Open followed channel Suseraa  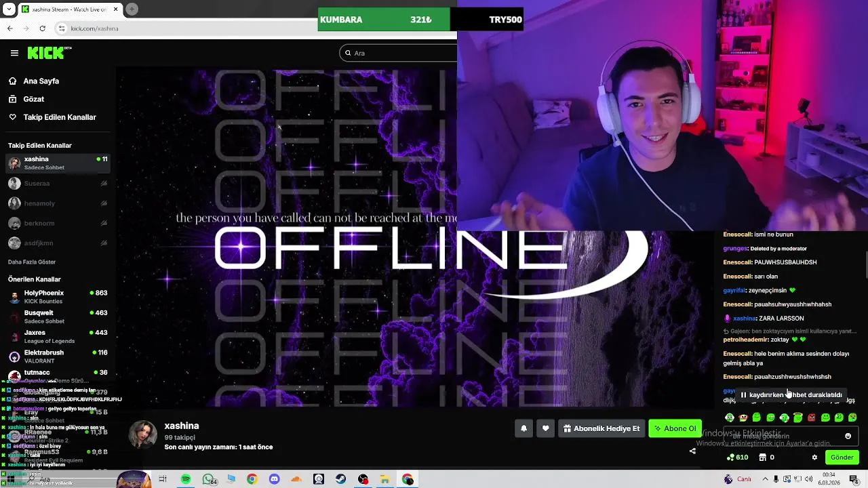[x=58, y=183]
